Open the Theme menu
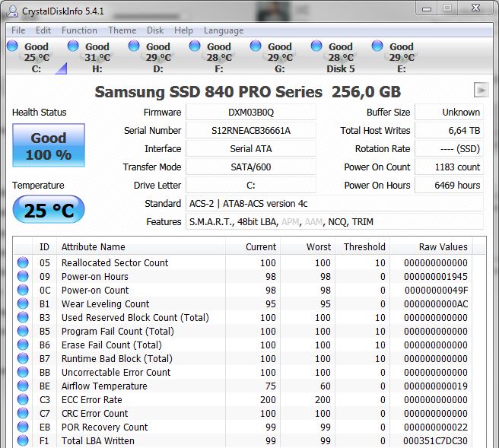Image resolution: width=499 pixels, height=448 pixels. [x=122, y=30]
